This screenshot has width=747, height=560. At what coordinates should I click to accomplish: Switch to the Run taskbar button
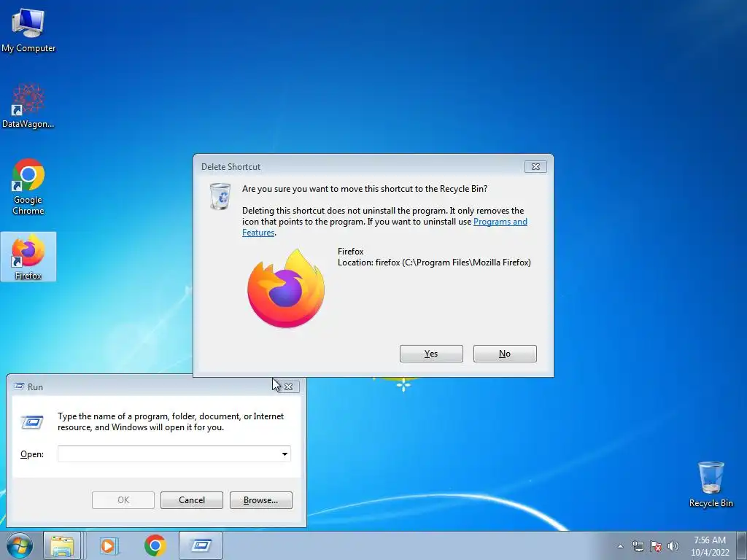click(x=201, y=545)
